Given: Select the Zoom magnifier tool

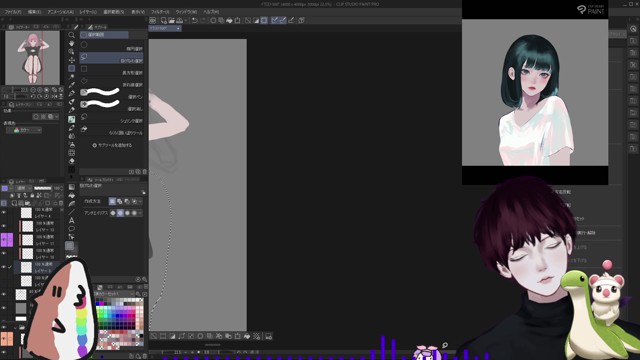Looking at the screenshot, I should pos(71,35).
